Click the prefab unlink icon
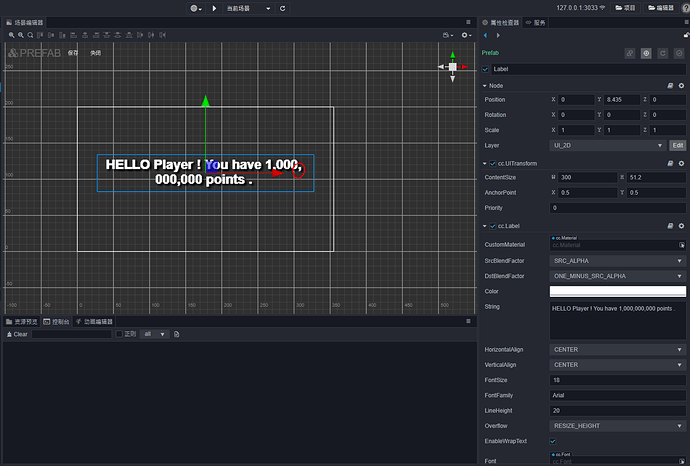Screen dimensions: 690x466 tap(630, 53)
